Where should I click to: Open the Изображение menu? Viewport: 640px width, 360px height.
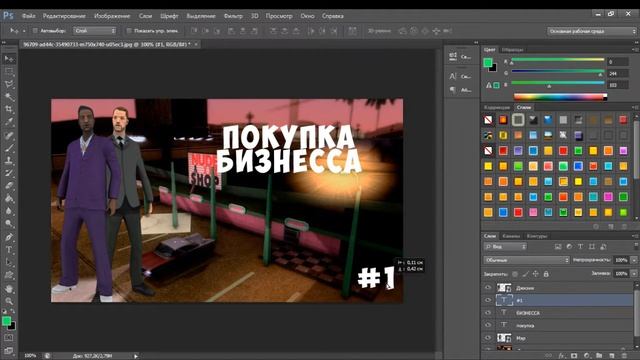point(112,16)
